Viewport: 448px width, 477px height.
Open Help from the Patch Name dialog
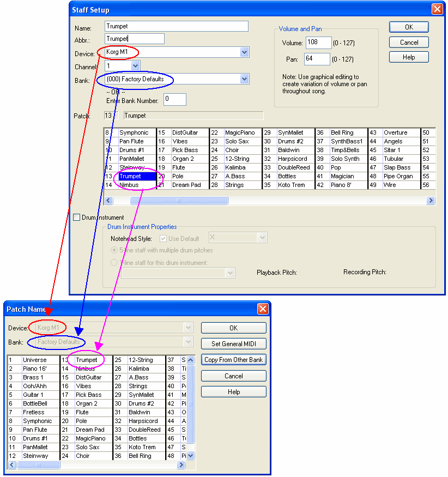[233, 391]
